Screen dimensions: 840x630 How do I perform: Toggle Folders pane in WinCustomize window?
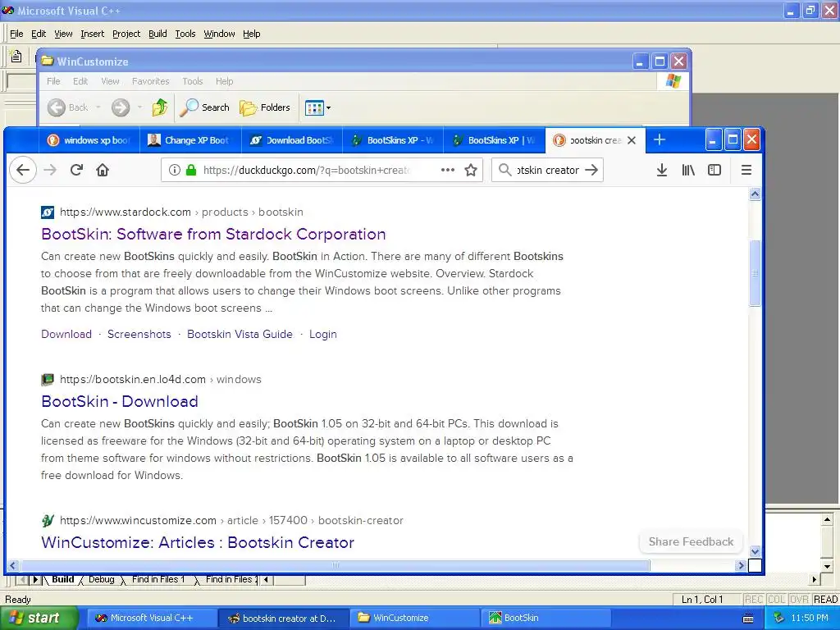(x=265, y=107)
